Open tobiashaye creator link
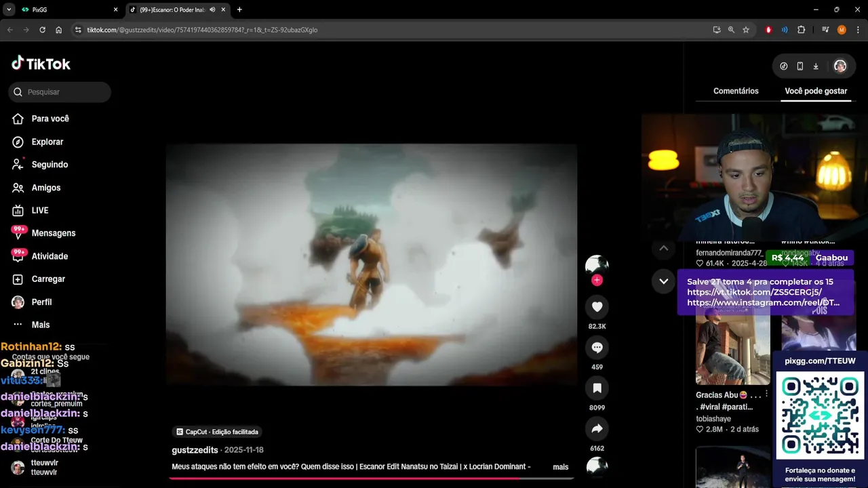Screen dimensions: 868x488 (x=713, y=419)
